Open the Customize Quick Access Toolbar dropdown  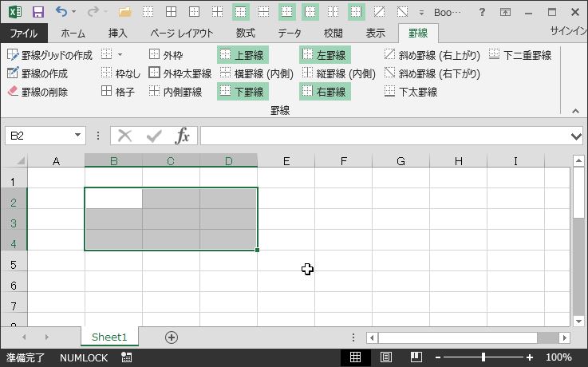421,13
